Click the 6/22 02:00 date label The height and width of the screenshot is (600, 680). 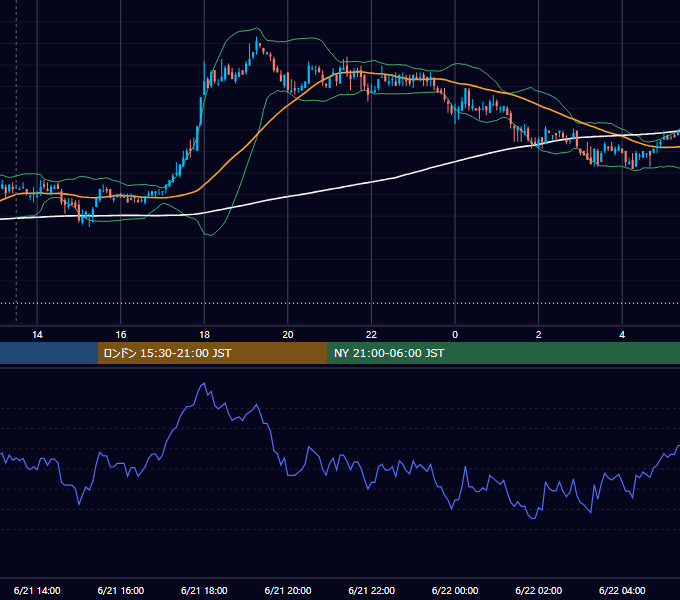[539, 590]
